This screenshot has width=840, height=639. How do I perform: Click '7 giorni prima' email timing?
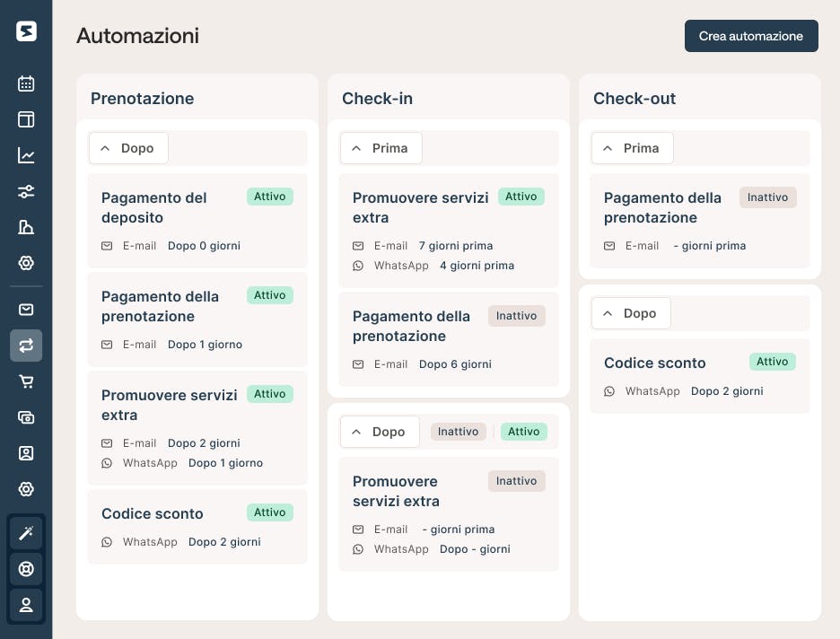click(456, 246)
